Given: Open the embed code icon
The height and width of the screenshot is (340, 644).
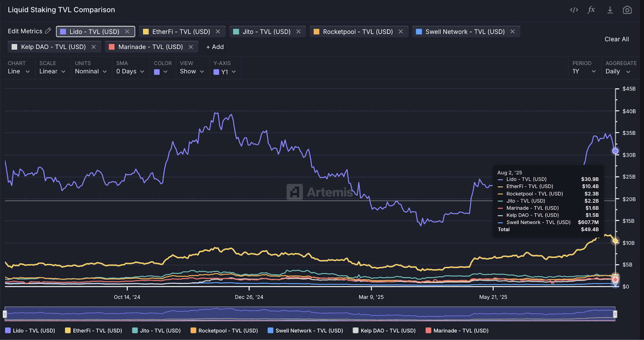Looking at the screenshot, I should click(574, 10).
